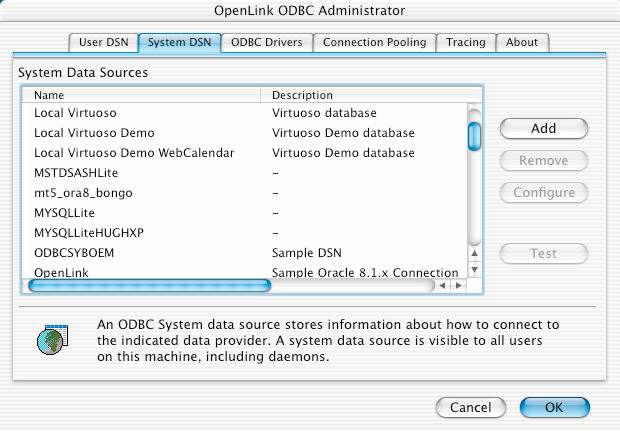Screen dimensions: 620x431
Task: Open the ODBC Drivers tab
Action: click(x=267, y=42)
